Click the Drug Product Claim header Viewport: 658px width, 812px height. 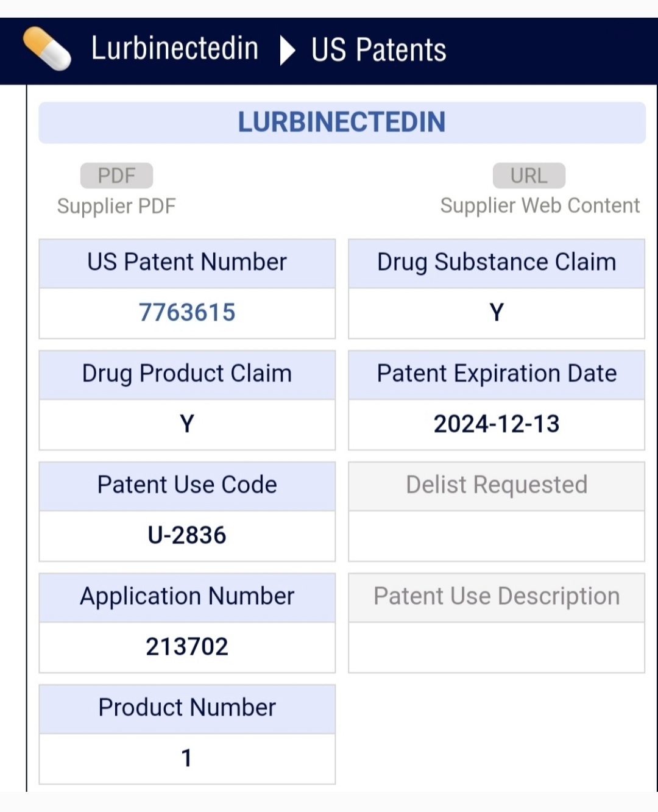click(x=187, y=374)
